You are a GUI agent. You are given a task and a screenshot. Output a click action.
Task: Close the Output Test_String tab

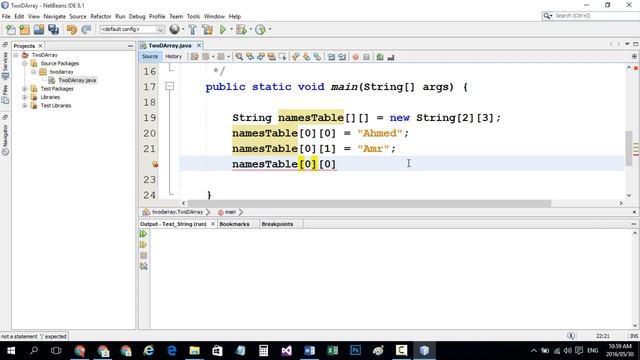(213, 224)
